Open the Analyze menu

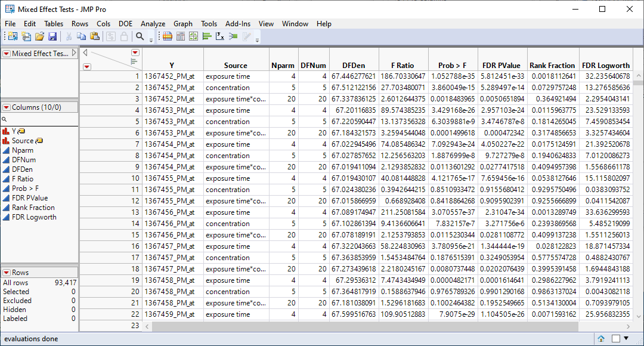coord(153,24)
